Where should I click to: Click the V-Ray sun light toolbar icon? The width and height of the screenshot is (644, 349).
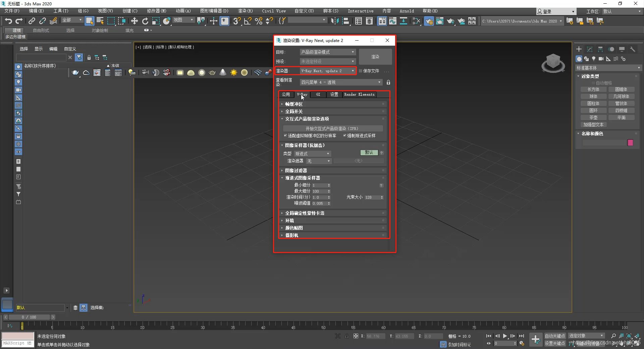[x=234, y=72]
